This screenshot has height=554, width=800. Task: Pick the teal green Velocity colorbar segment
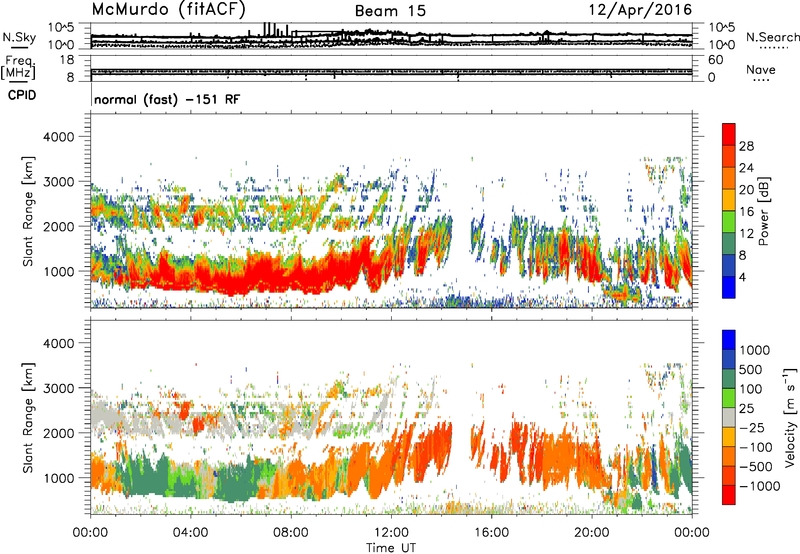click(x=729, y=379)
